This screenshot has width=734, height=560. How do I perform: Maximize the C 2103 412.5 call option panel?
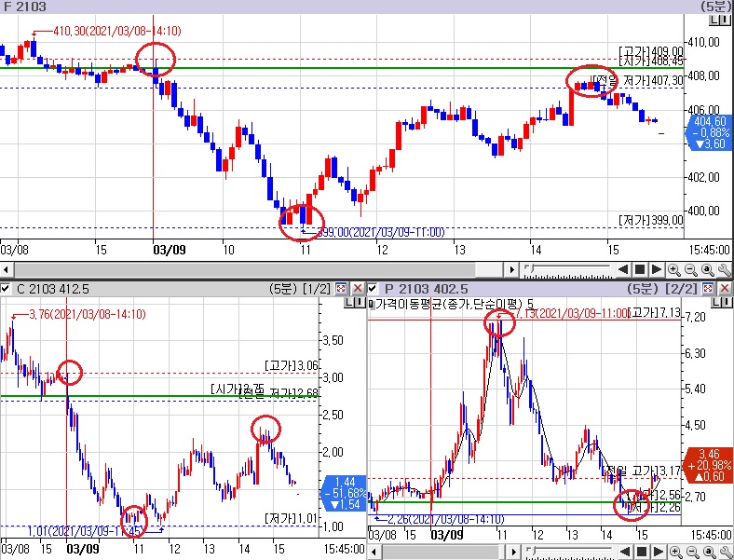point(341,289)
